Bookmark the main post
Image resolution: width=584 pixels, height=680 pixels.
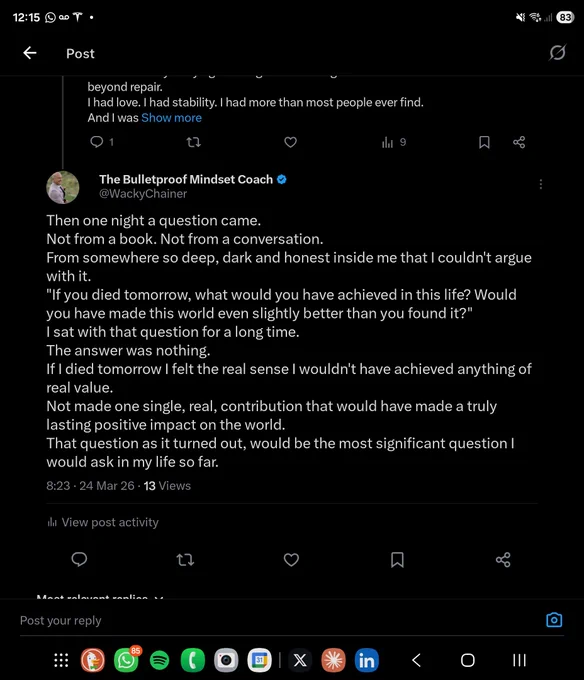pyautogui.click(x=397, y=559)
